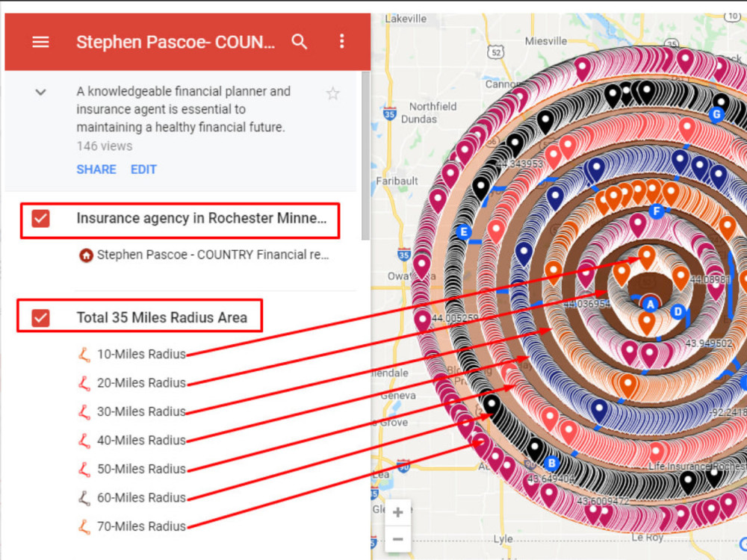The image size is (747, 560).
Task: Uncheck Insurance agency in Rochester layer
Action: [40, 219]
